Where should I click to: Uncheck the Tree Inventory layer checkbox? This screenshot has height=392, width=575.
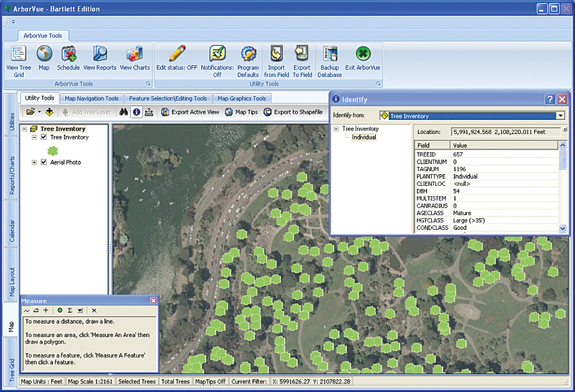point(43,137)
